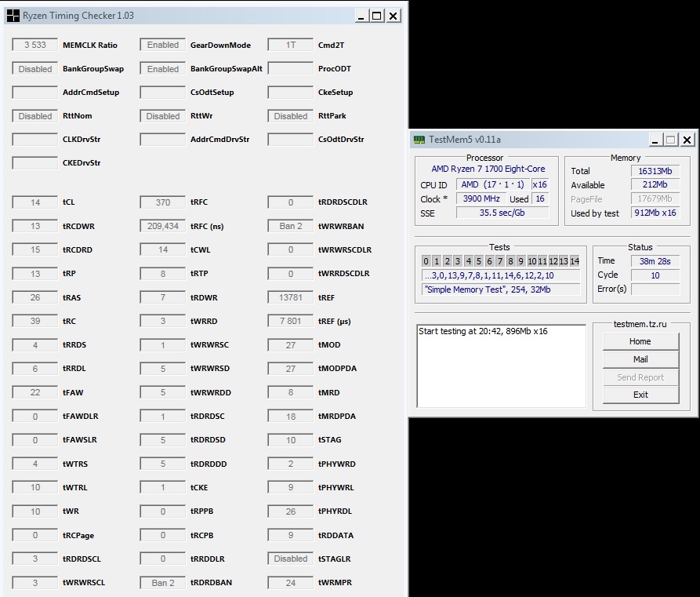Click the Available memory 212Mb value
Image resolution: width=700 pixels, height=597 pixels.
pos(655,184)
